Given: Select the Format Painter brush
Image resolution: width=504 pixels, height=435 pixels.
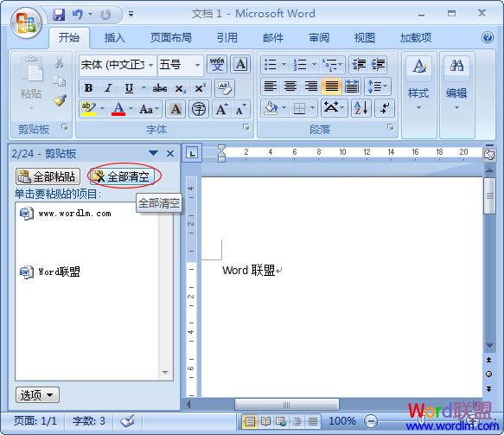Looking at the screenshot, I should [61, 100].
